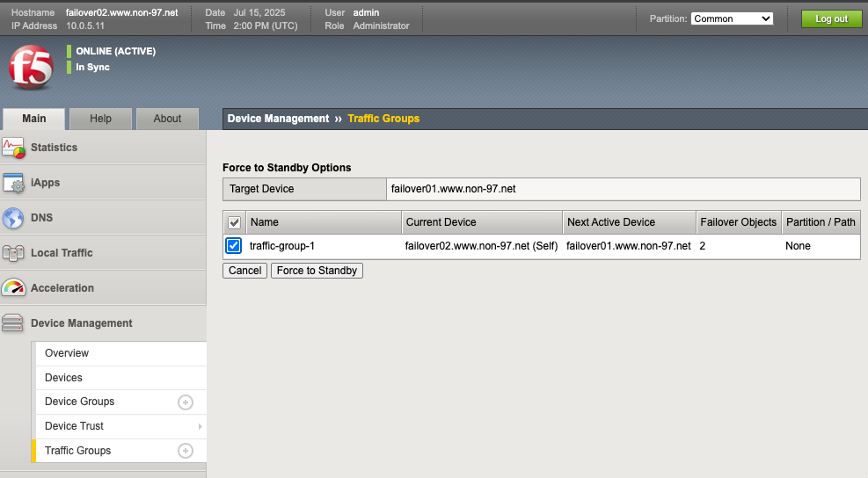The width and height of the screenshot is (868, 478).
Task: Open the Devices submenu item
Action: point(121,377)
